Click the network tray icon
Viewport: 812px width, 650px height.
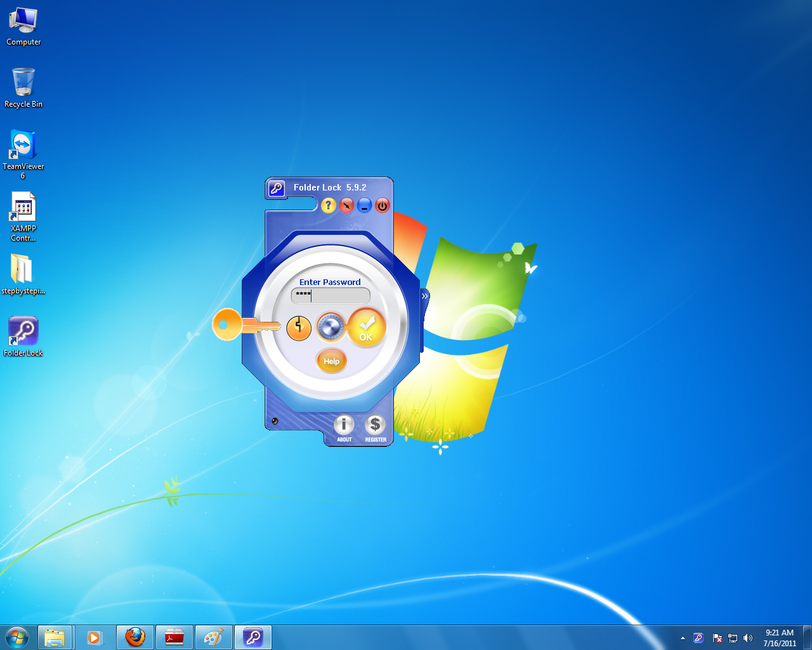tap(733, 638)
